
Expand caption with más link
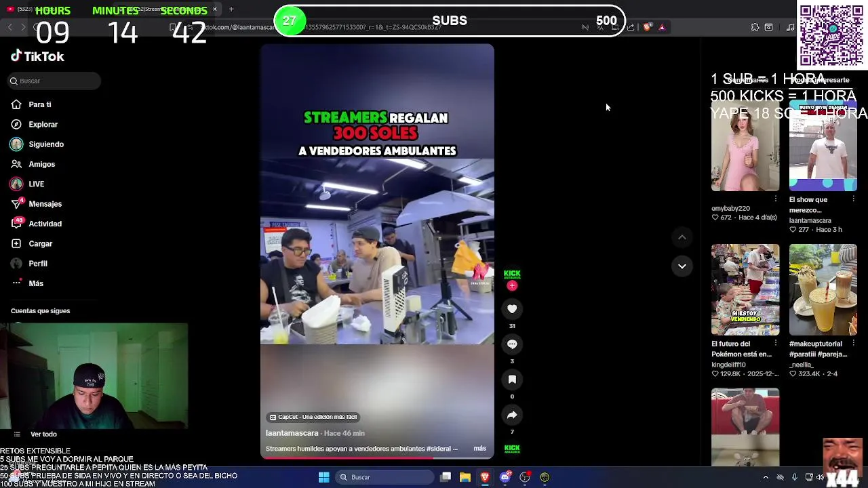click(479, 449)
